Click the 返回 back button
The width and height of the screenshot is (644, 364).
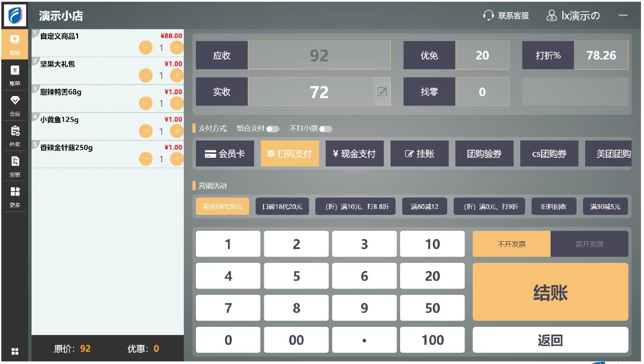(x=550, y=340)
